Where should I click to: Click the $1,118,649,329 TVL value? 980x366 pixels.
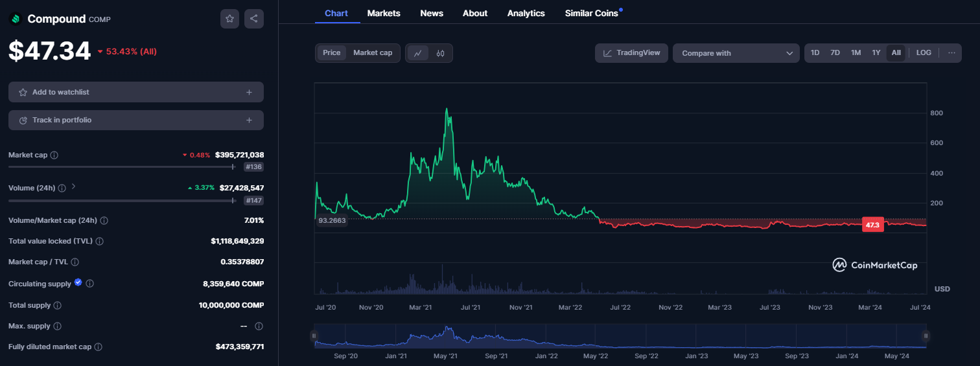point(237,241)
